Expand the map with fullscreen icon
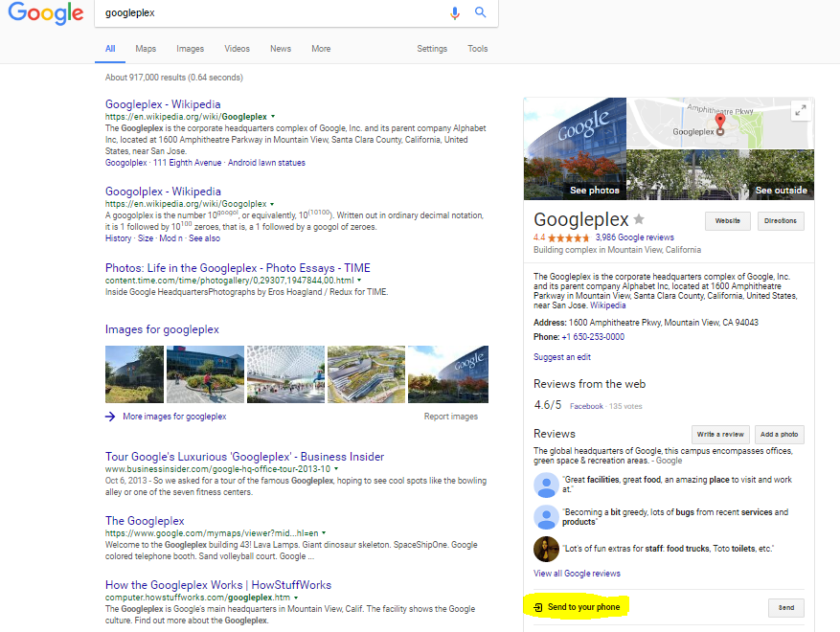 801,111
